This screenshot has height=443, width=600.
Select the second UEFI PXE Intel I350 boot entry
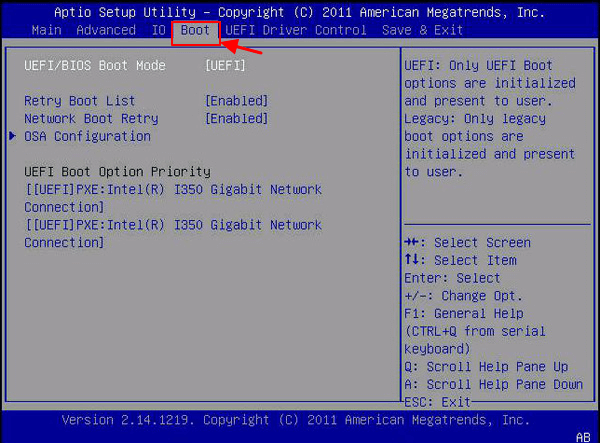pos(173,234)
